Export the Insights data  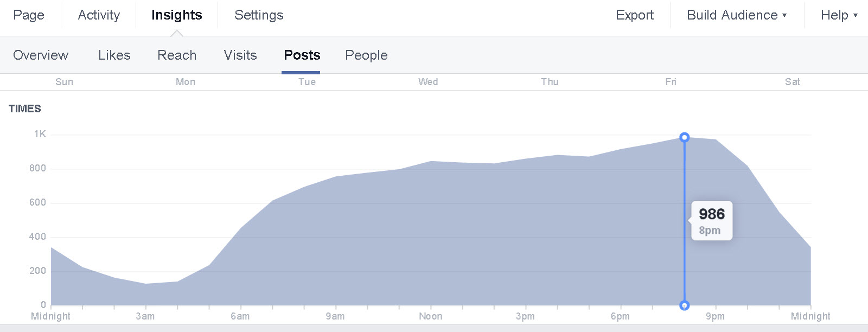[x=634, y=15]
